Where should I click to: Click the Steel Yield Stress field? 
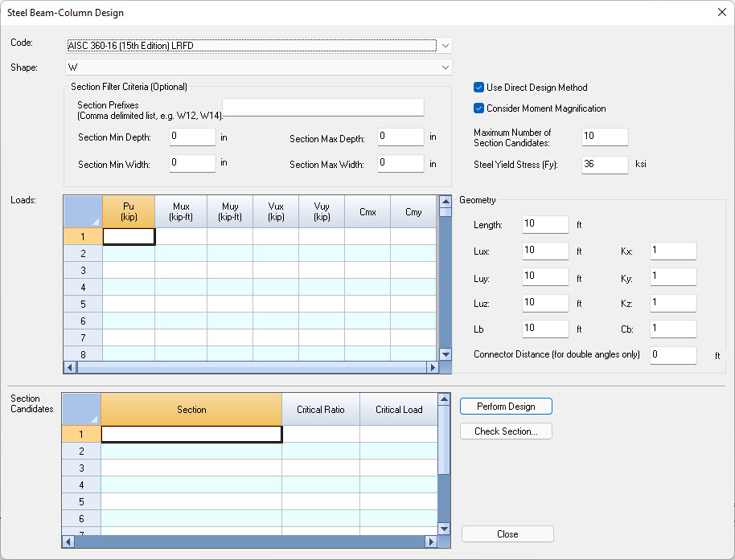[x=605, y=165]
